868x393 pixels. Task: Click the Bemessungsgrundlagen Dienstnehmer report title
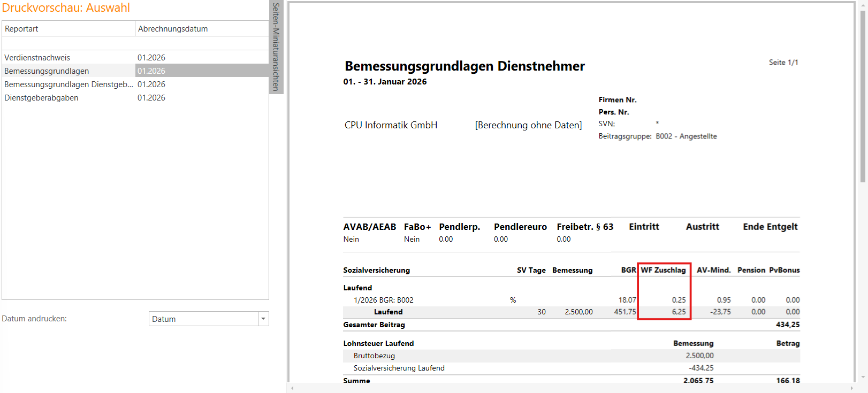[465, 66]
